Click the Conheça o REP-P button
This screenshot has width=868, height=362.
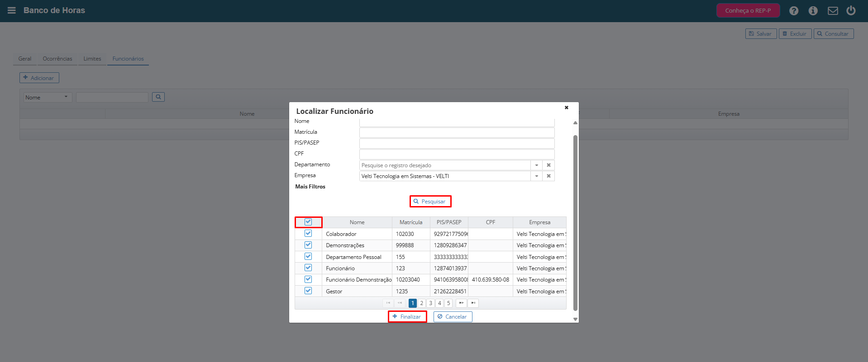coord(748,10)
